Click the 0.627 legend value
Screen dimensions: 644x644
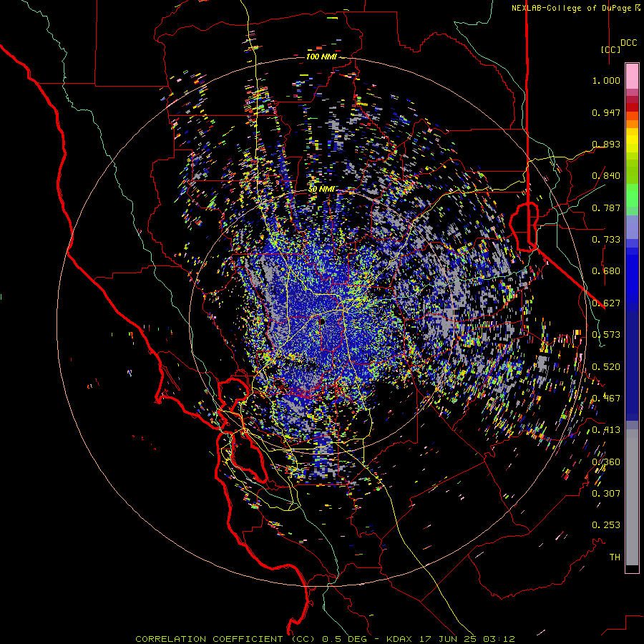(606, 303)
